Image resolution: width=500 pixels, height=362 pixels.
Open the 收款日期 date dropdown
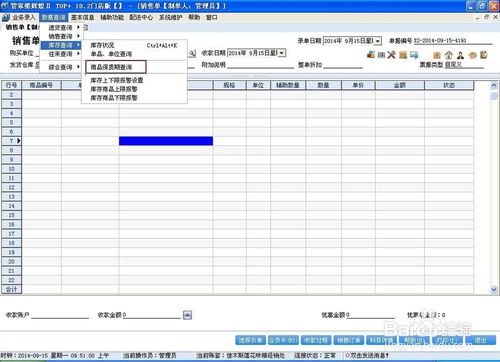tap(282, 53)
